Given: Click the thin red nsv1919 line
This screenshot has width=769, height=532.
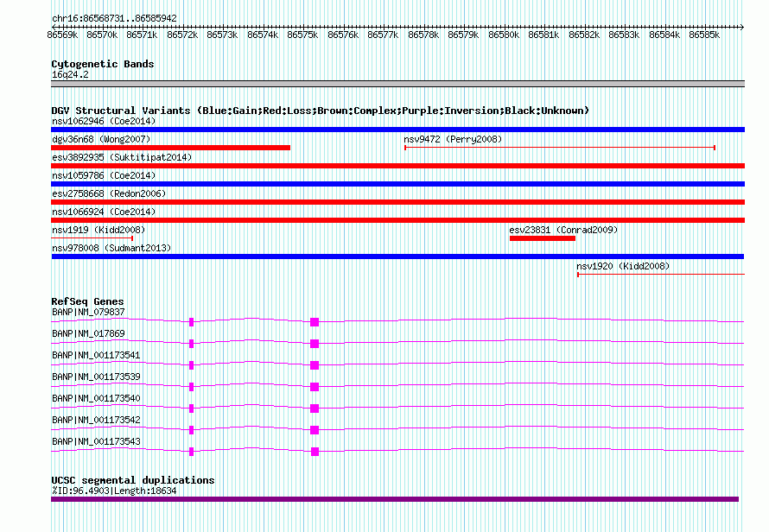Looking at the screenshot, I should 92,238.
